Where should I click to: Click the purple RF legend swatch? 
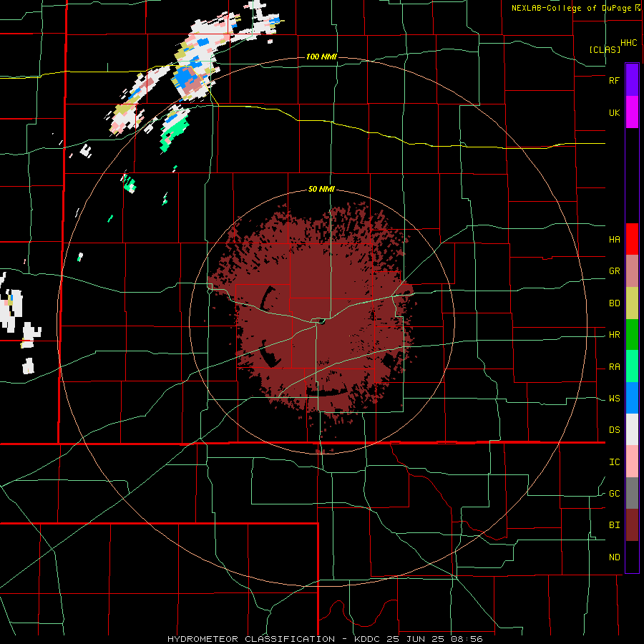(x=632, y=80)
